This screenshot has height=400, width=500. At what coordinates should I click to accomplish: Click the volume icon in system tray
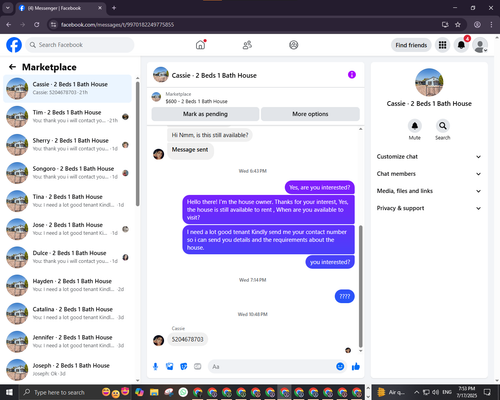point(435,392)
